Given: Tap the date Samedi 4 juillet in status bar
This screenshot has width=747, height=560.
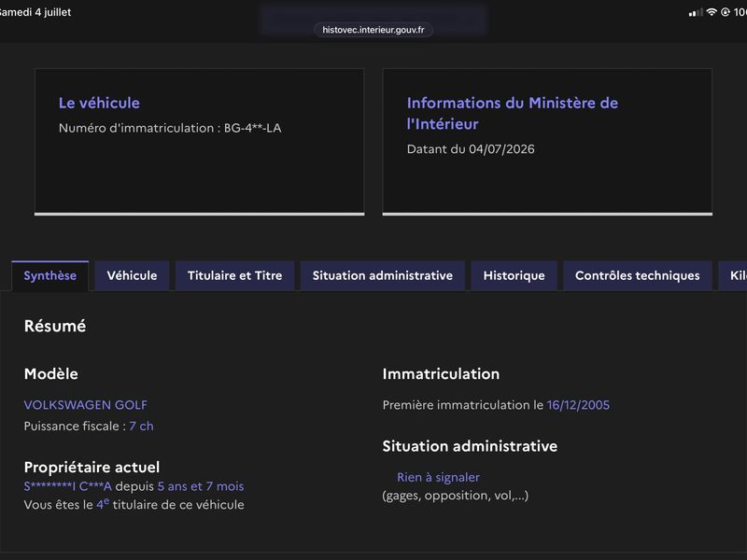Looking at the screenshot, I should click(x=35, y=12).
